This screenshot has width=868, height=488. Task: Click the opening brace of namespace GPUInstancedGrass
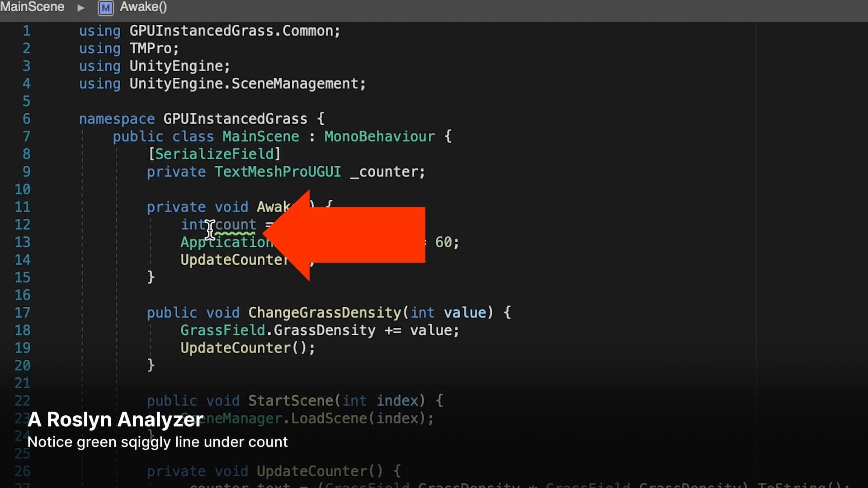[x=321, y=118]
